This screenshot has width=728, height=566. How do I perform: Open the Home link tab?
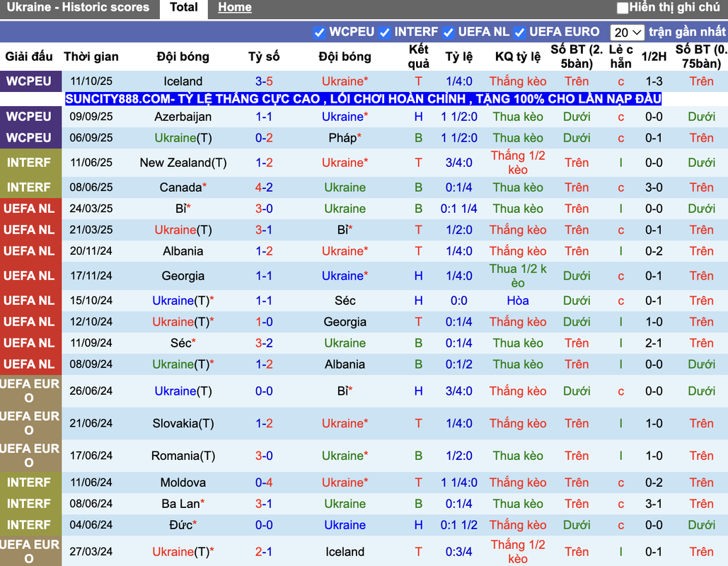point(235,8)
